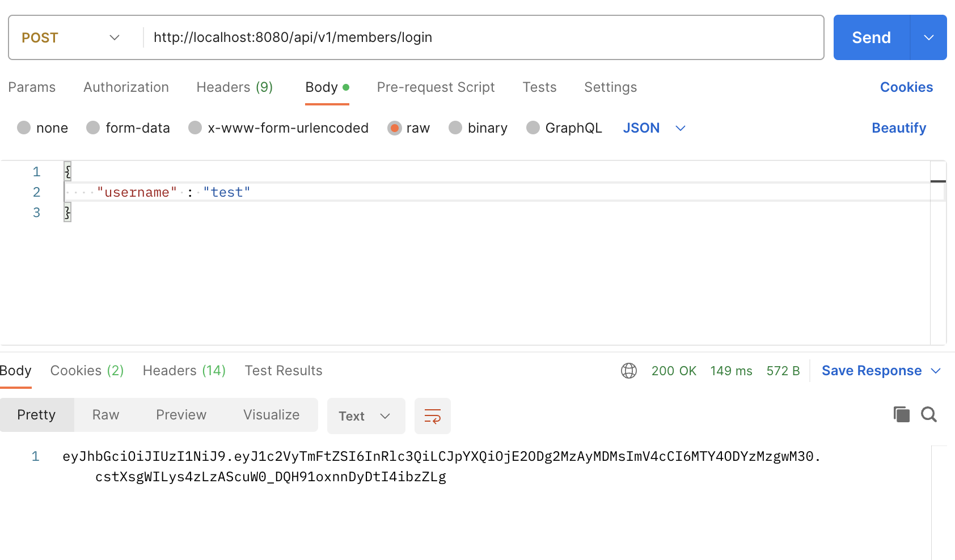This screenshot has width=955, height=560.
Task: Click the Cookies link
Action: coord(906,87)
